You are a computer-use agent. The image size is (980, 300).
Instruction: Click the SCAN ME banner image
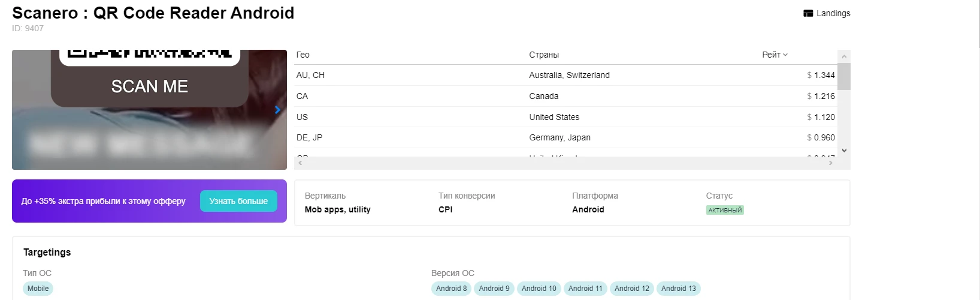[x=149, y=110]
